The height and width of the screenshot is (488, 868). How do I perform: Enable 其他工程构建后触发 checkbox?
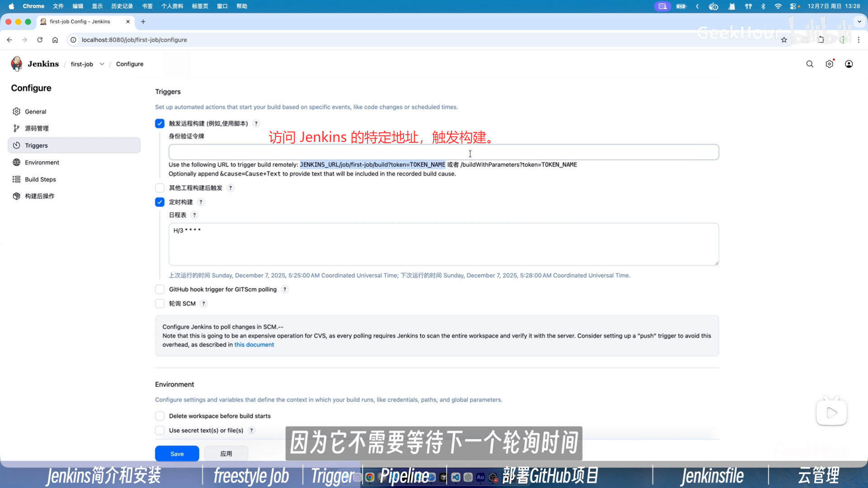pyautogui.click(x=160, y=188)
